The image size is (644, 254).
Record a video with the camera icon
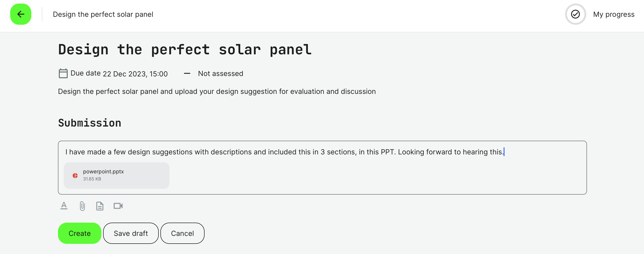tap(118, 206)
